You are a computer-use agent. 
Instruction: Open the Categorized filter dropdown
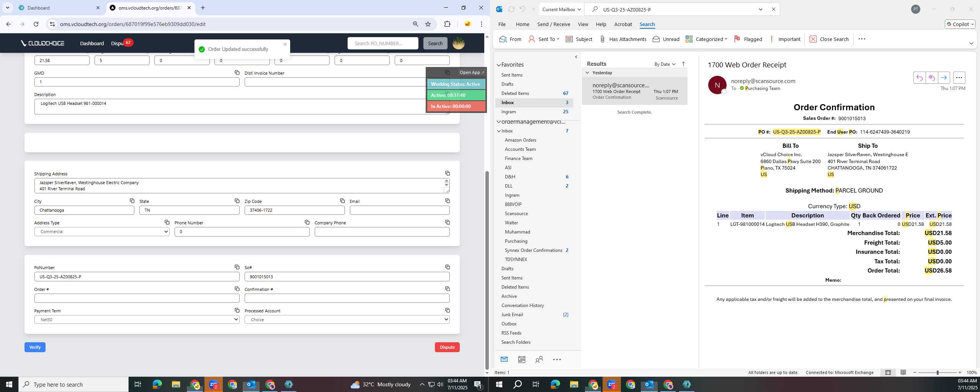tap(706, 39)
